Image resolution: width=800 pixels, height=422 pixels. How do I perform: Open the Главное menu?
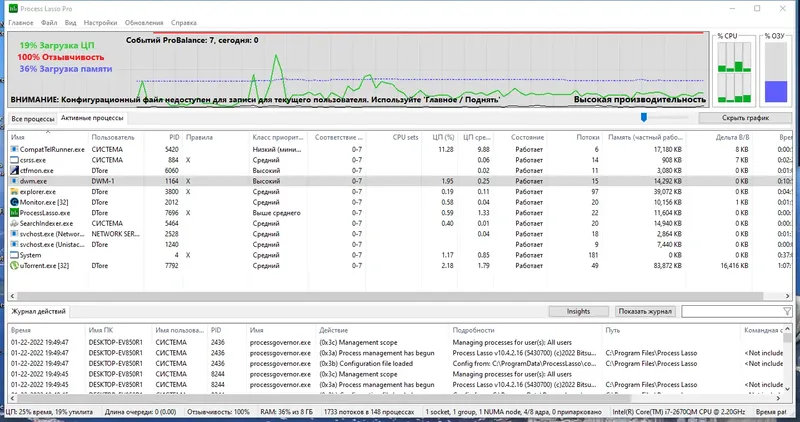pyautogui.click(x=21, y=22)
